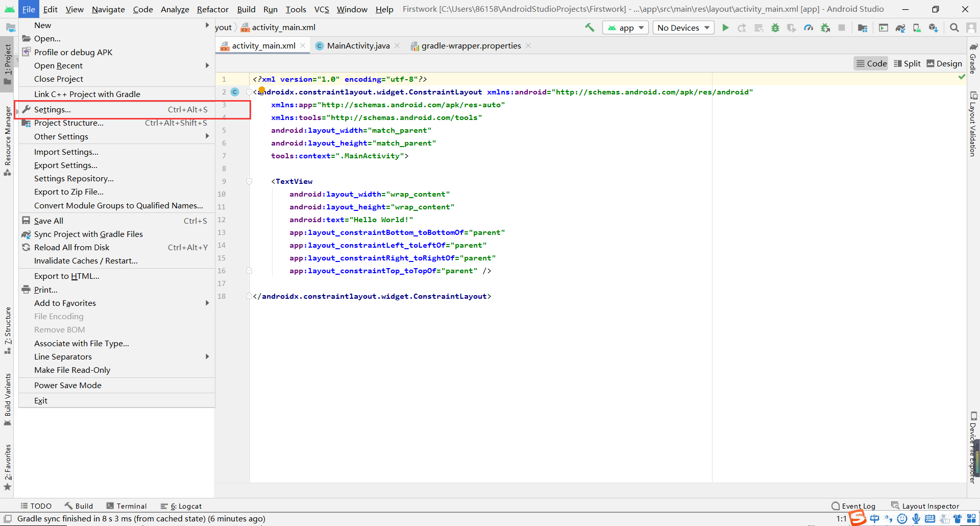This screenshot has width=980, height=526.
Task: Switch editor to Code view
Action: [x=871, y=63]
